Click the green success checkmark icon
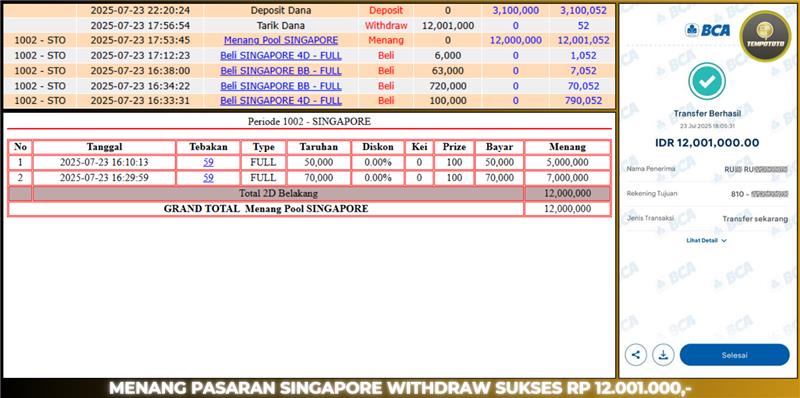Viewport: 800px width, 398px height. click(x=707, y=81)
